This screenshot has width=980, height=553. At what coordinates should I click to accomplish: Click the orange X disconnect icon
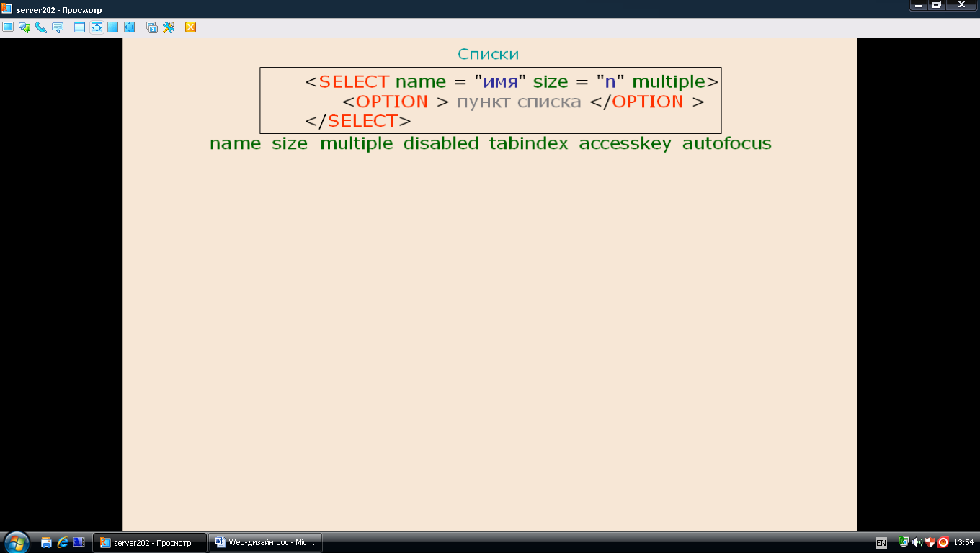(x=191, y=27)
